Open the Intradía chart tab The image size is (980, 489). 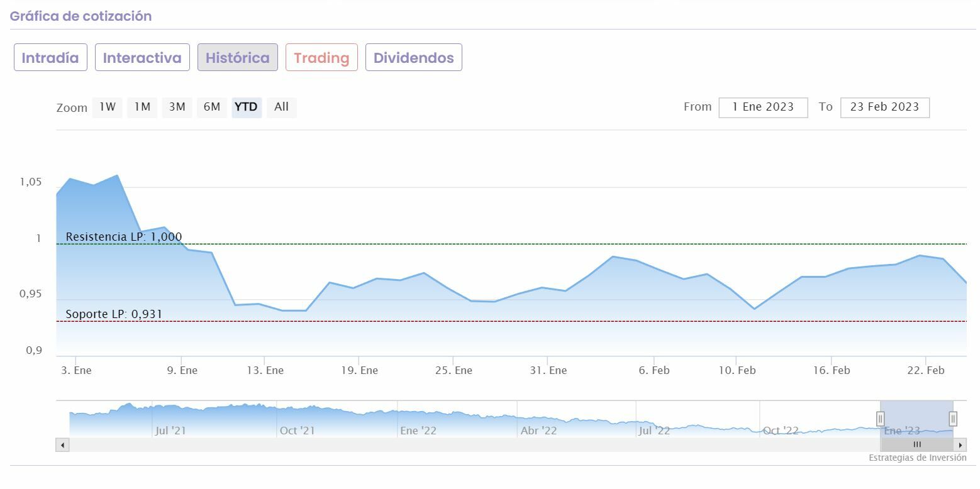click(50, 58)
